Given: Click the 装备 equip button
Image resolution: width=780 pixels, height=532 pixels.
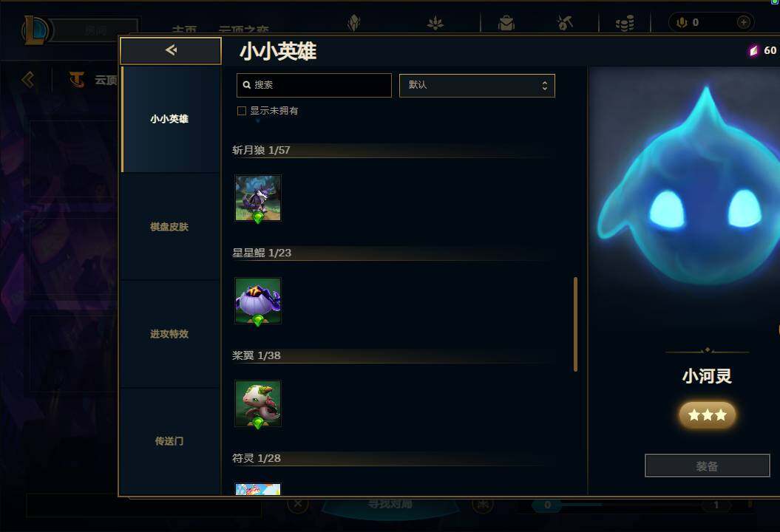Looking at the screenshot, I should pyautogui.click(x=708, y=466).
